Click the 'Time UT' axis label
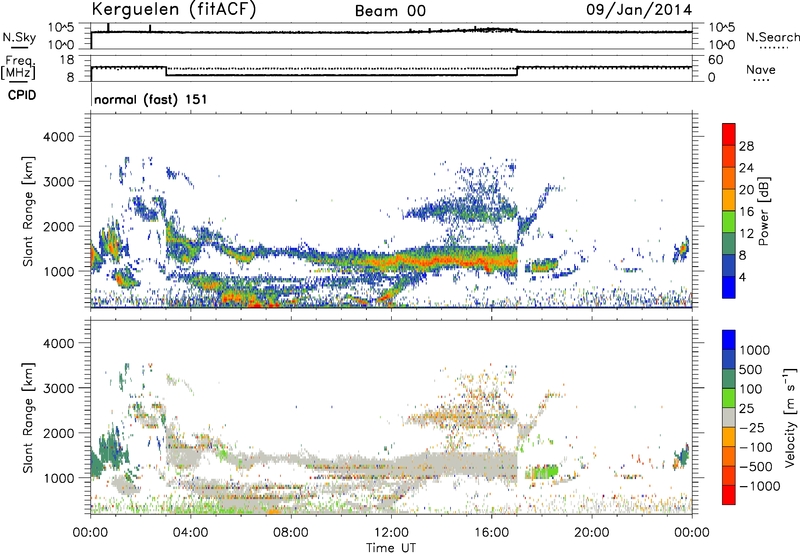The width and height of the screenshot is (800, 554). pos(391,548)
